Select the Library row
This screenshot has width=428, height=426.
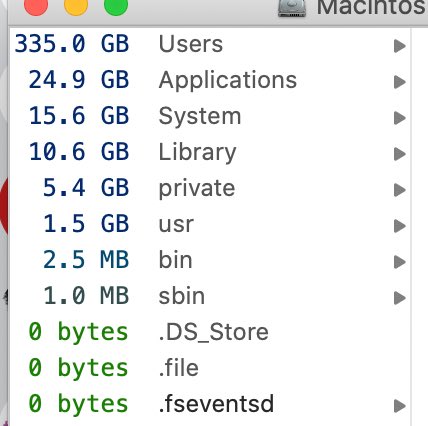coord(210,152)
